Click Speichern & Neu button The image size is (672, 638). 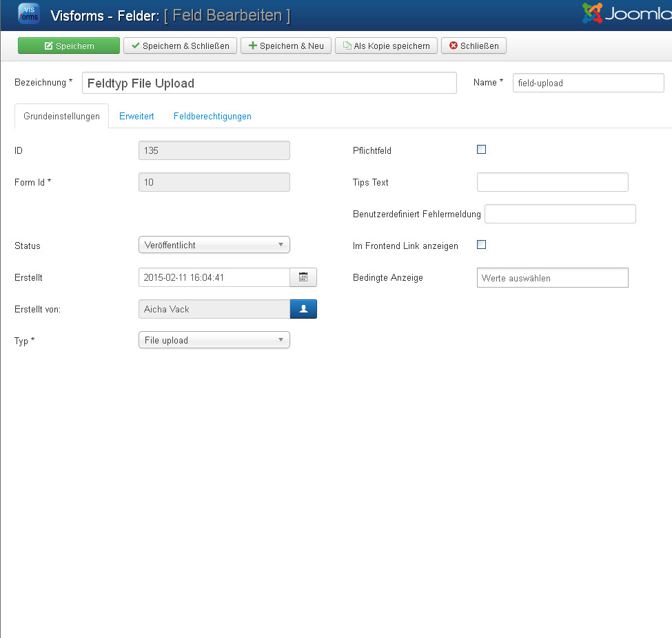286,46
